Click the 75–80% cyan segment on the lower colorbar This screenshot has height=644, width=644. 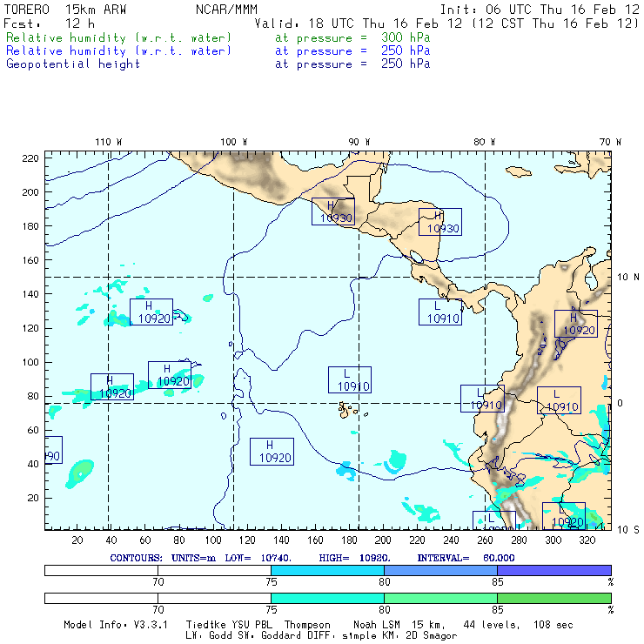[x=327, y=599]
